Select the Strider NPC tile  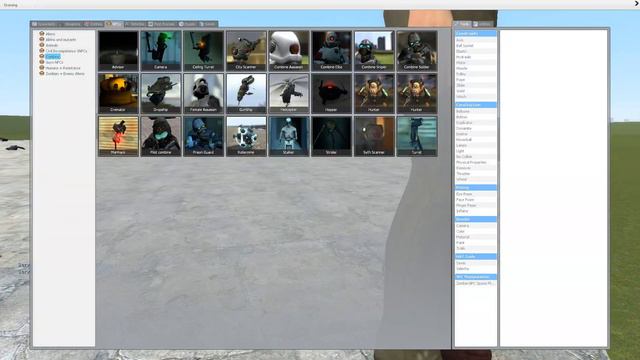tap(331, 136)
